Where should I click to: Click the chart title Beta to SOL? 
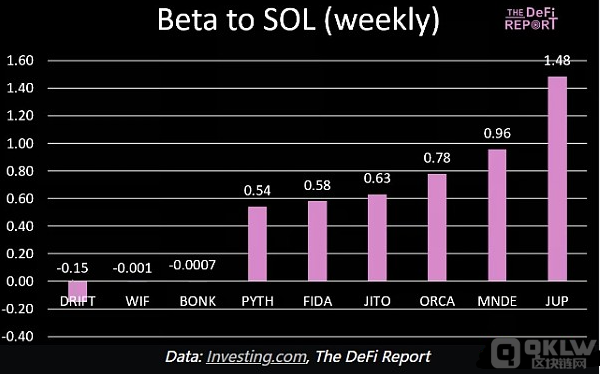pyautogui.click(x=298, y=20)
